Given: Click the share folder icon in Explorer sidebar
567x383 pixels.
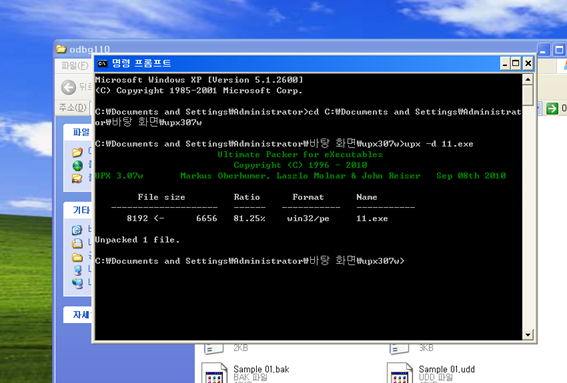Looking at the screenshot, I should pos(77,178).
